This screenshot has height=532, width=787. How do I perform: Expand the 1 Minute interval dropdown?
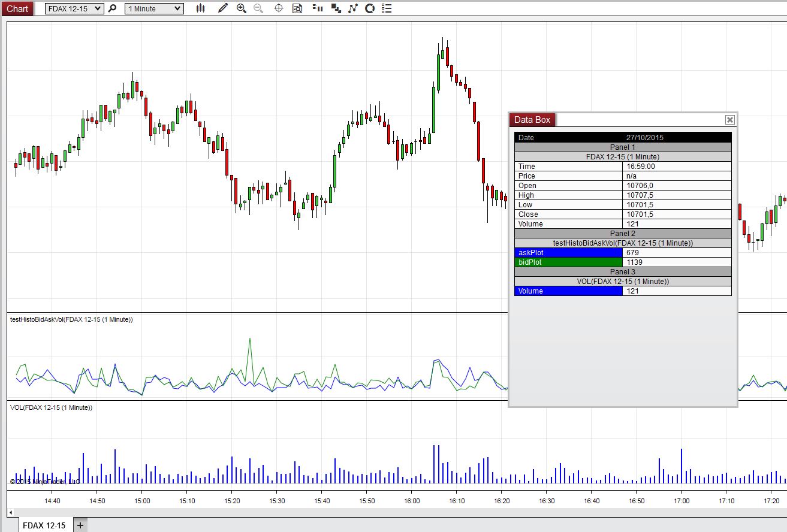pos(154,8)
